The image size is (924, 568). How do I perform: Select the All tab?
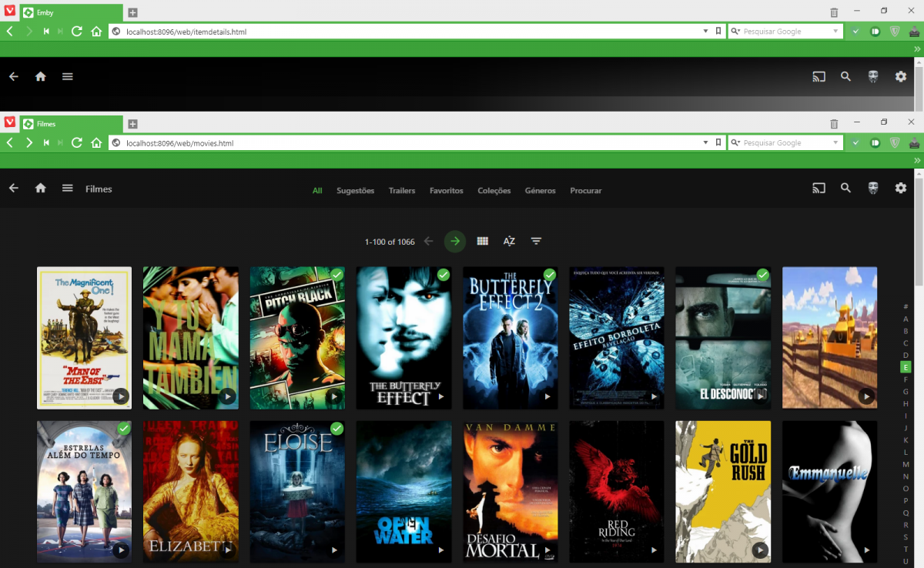point(317,190)
